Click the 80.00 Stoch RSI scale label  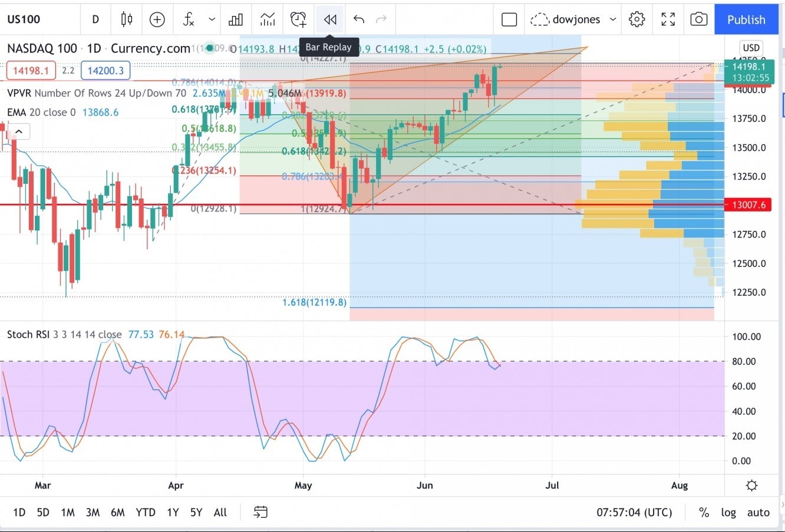click(744, 361)
